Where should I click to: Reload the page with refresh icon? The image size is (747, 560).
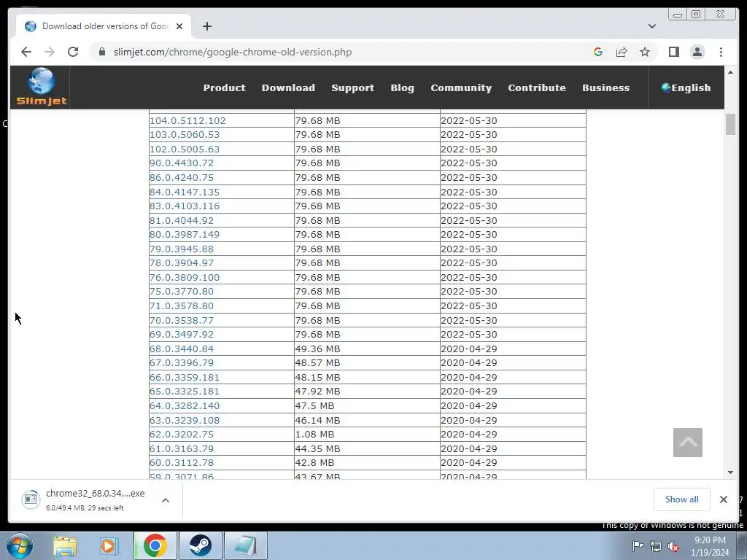point(73,52)
